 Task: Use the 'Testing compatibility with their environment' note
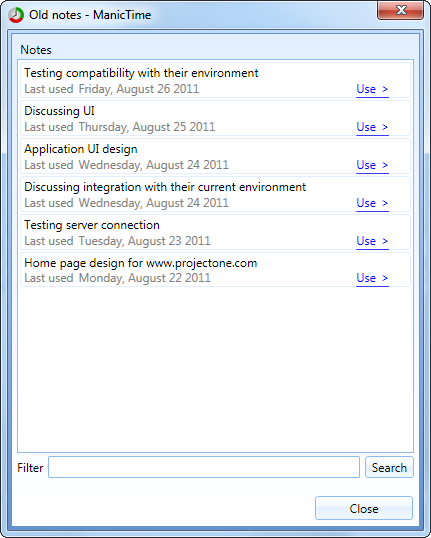[x=372, y=89]
